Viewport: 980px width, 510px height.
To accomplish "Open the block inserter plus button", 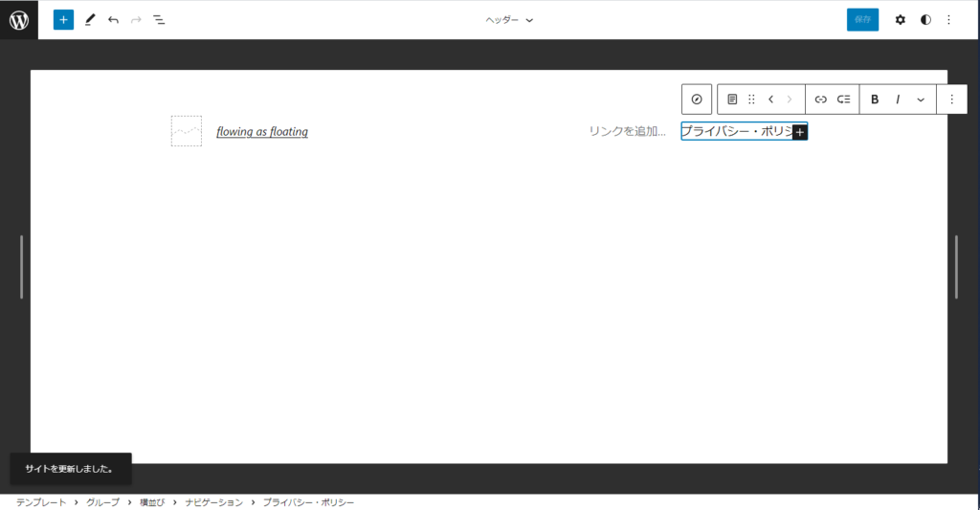I will [x=63, y=19].
